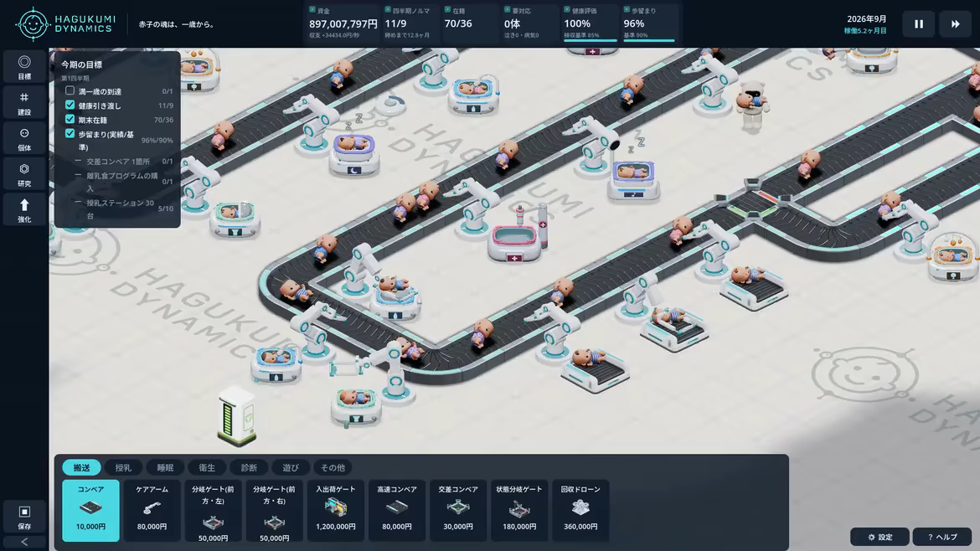Choose the ケアアーム build item
This screenshot has height=551, width=980.
pos(152,510)
